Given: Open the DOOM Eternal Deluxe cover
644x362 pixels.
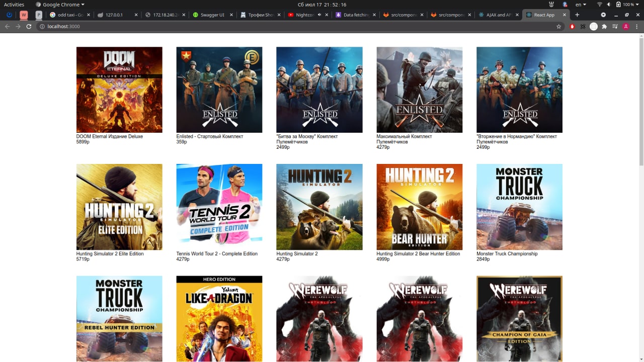Looking at the screenshot, I should point(119,89).
